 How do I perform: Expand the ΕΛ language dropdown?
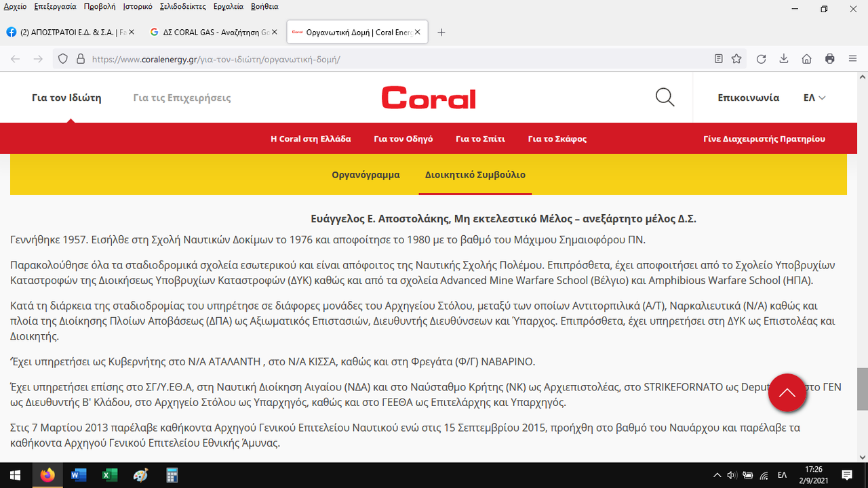point(814,98)
